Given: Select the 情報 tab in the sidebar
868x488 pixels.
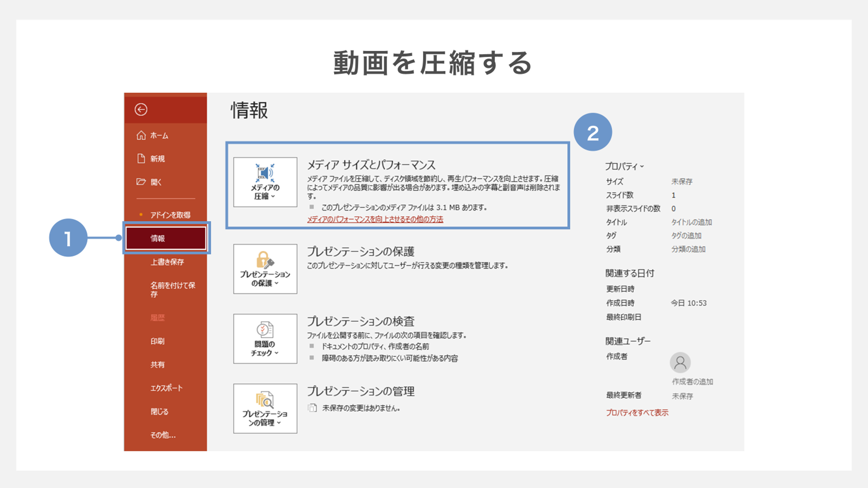Looking at the screenshot, I should [x=166, y=238].
